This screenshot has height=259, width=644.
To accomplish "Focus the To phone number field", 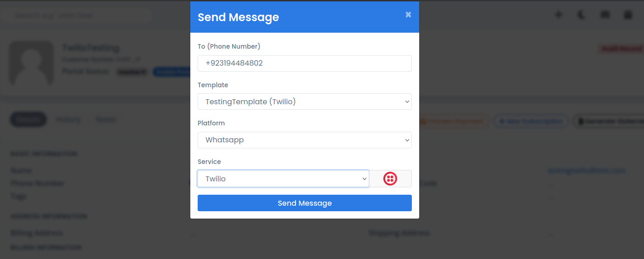I will [x=305, y=63].
